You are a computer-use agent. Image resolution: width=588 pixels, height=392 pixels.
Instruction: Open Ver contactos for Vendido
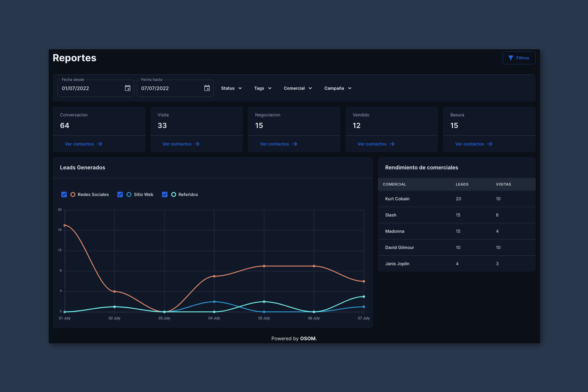(376, 144)
